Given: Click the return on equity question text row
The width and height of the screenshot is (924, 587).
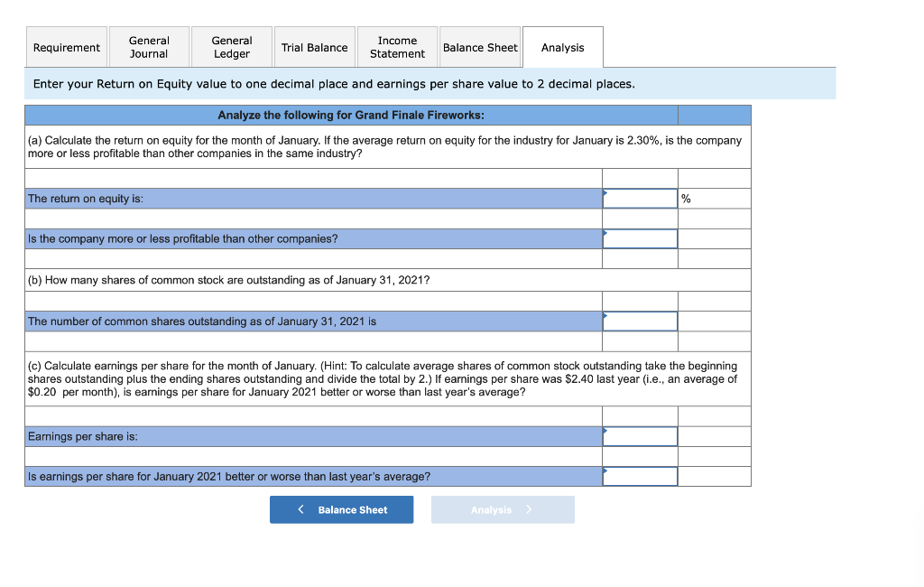Looking at the screenshot, I should pyautogui.click(x=313, y=198).
